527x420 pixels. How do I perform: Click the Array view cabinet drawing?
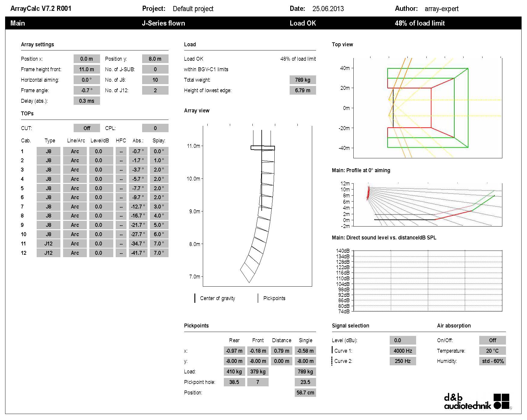click(x=257, y=206)
